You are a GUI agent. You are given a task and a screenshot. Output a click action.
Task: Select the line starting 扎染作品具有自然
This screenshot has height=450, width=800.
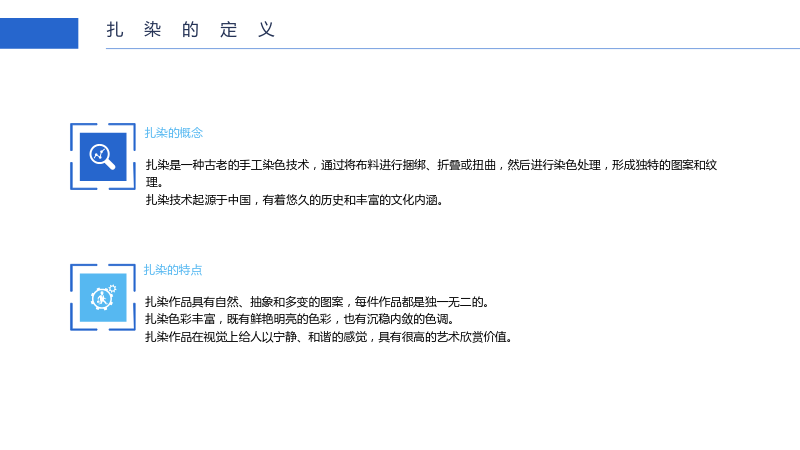coord(317,302)
